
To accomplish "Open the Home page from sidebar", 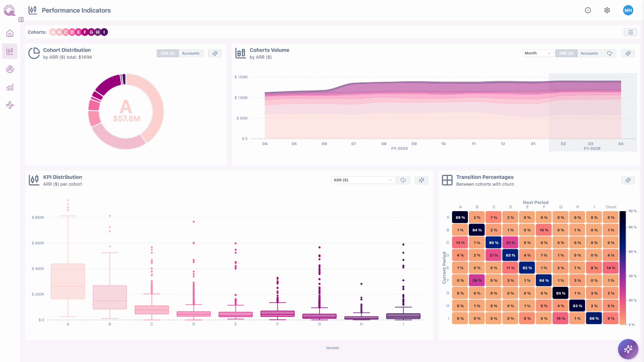I will [x=10, y=33].
